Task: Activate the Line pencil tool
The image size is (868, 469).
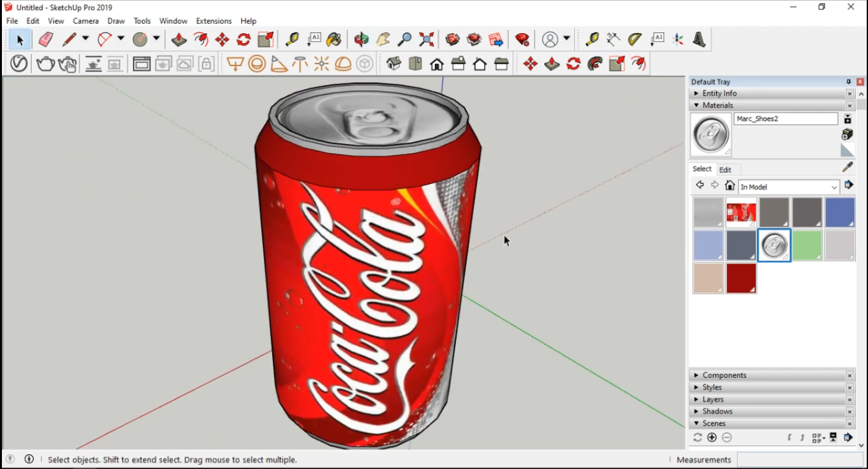Action: pyautogui.click(x=69, y=40)
